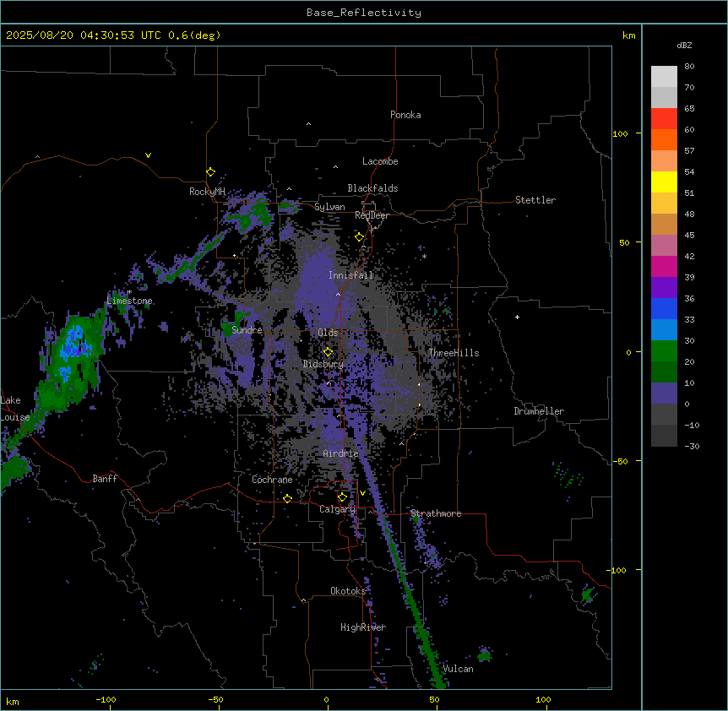Pick the slate purple 0-10 dBZ swatch
This screenshot has width=728, height=711.
664,393
